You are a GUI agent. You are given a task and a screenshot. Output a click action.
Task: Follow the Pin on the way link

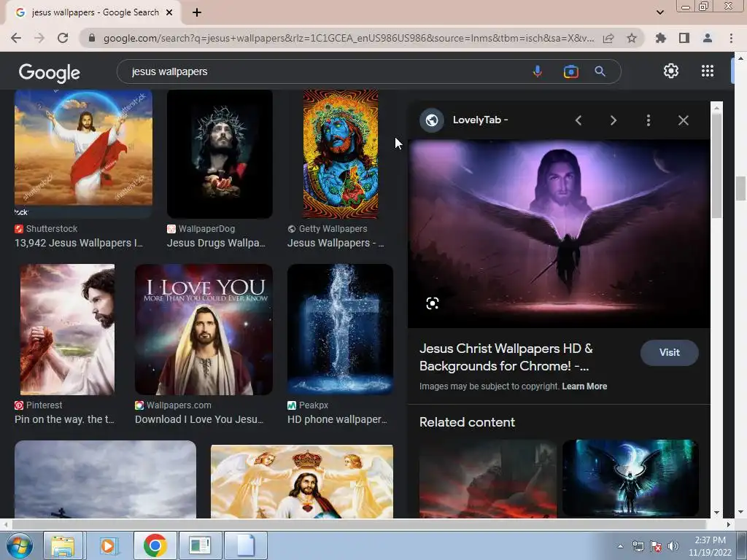pos(64,419)
